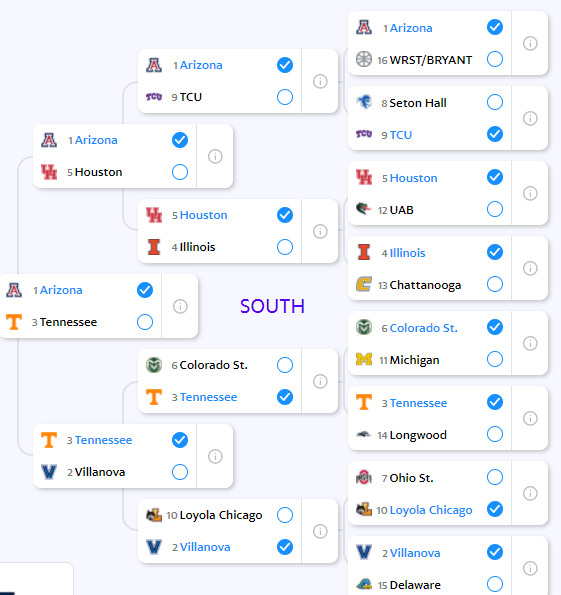Click the Delaware team logo
This screenshot has height=595, width=561.
coord(364,584)
